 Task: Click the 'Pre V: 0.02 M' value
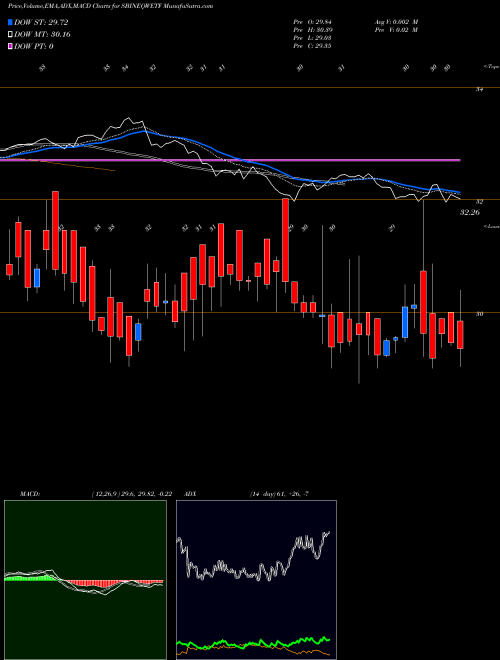click(396, 30)
